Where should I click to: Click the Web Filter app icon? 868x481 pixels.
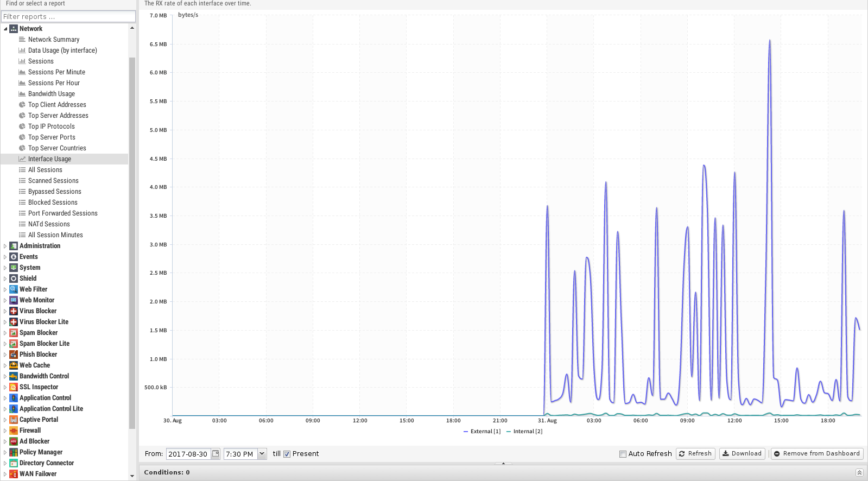pyautogui.click(x=14, y=289)
